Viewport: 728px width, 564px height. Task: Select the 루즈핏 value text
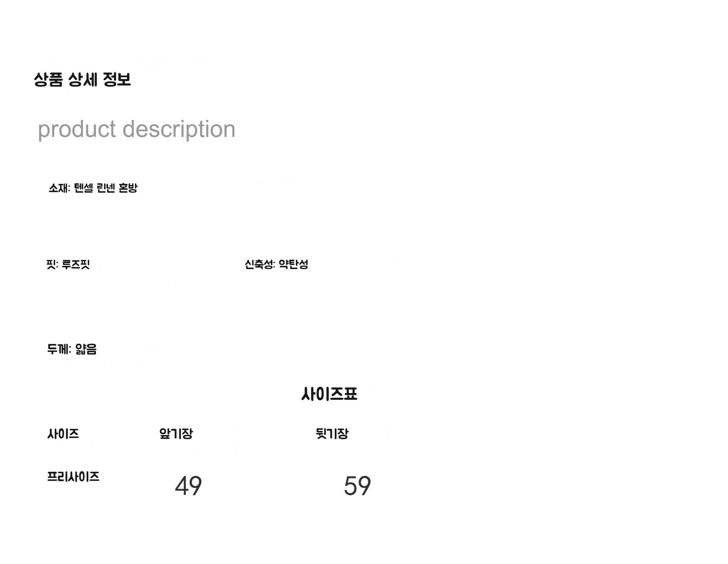tap(76, 264)
